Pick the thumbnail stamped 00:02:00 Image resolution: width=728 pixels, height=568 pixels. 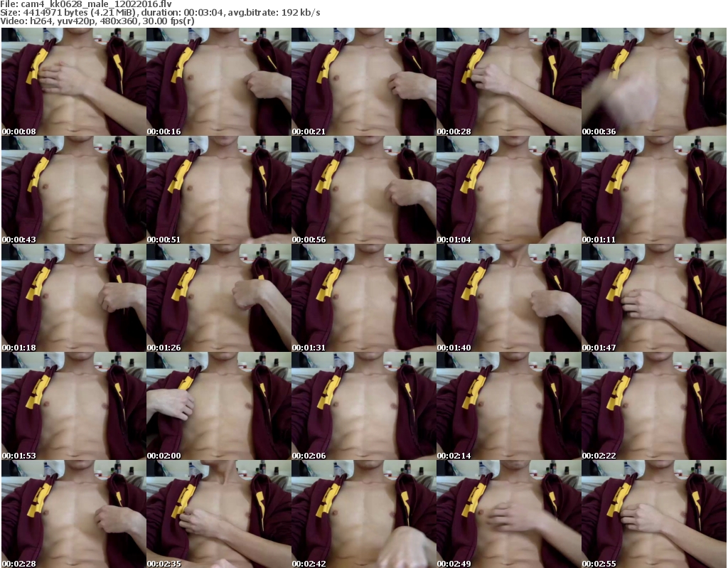pos(219,406)
